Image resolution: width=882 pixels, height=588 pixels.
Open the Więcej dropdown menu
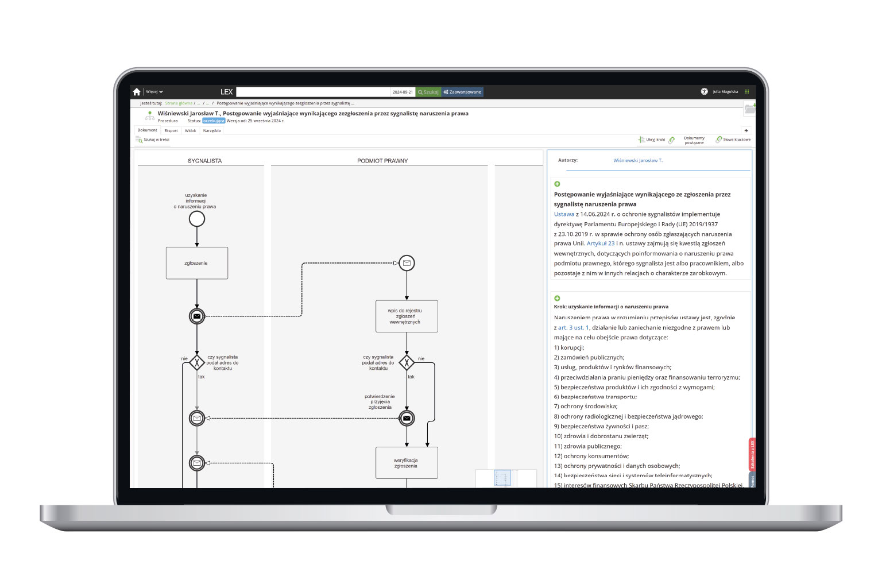pyautogui.click(x=154, y=92)
